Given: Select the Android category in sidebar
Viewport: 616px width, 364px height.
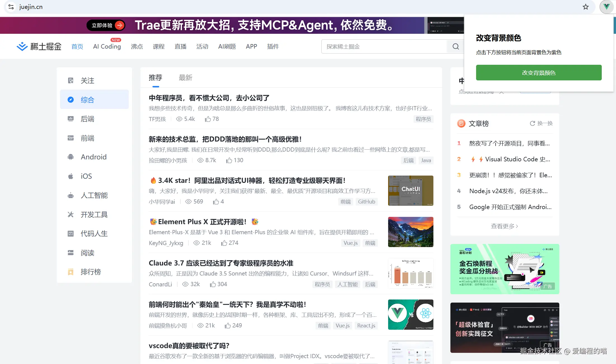Looking at the screenshot, I should (x=94, y=157).
